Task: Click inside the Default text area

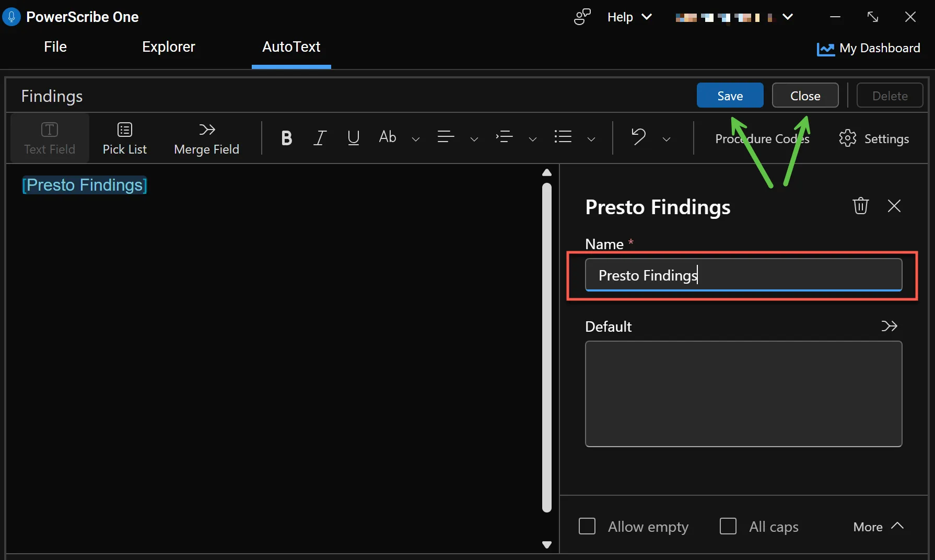Action: tap(744, 394)
